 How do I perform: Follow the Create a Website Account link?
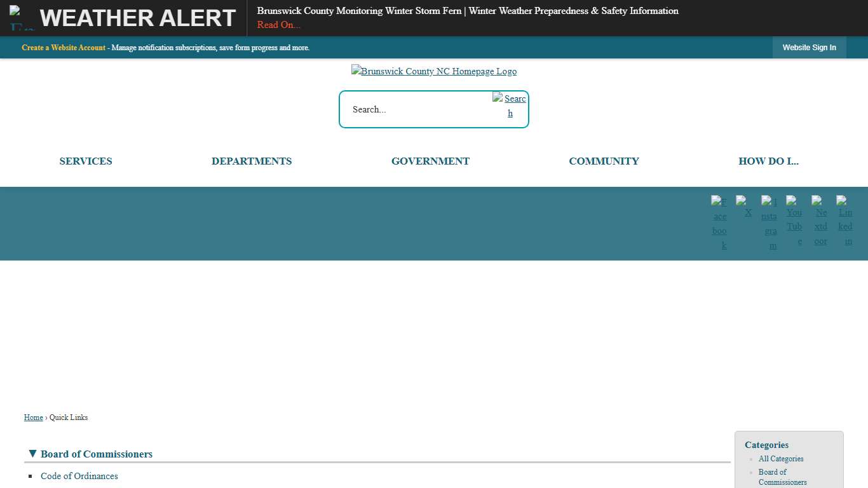click(64, 48)
